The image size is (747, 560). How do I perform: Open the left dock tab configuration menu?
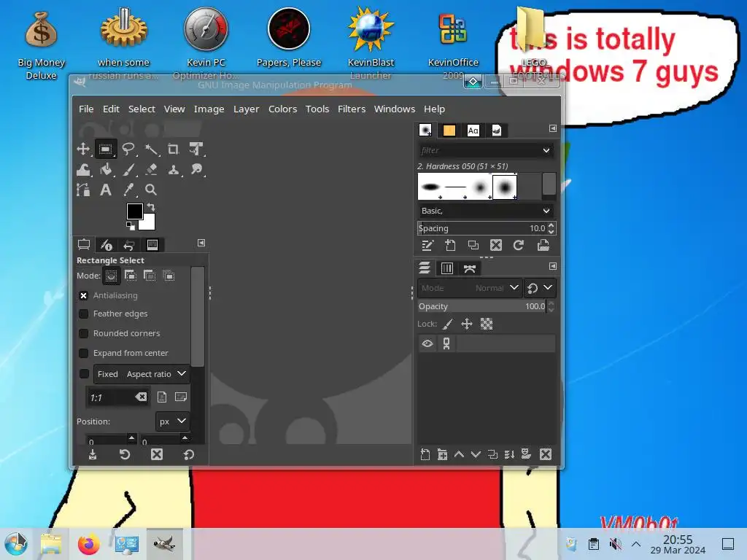pos(201,244)
